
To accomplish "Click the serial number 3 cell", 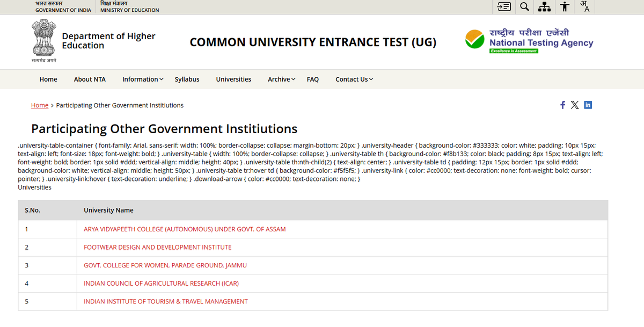I will [x=48, y=265].
